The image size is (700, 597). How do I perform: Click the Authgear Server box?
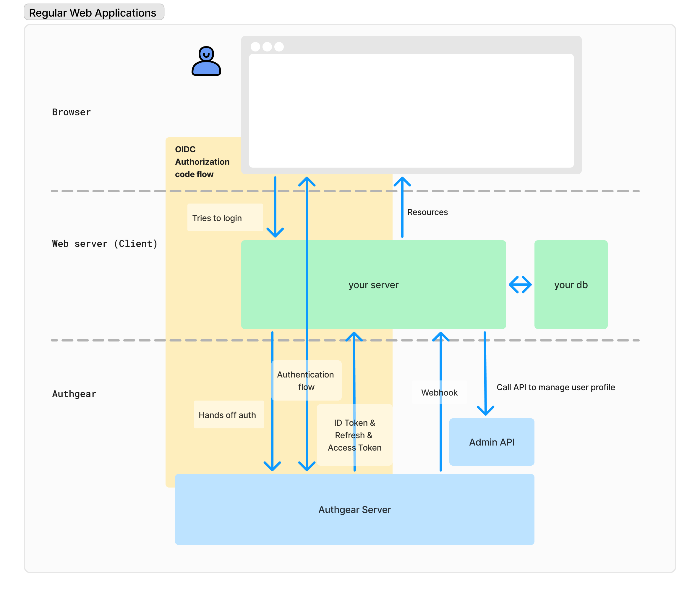click(354, 509)
